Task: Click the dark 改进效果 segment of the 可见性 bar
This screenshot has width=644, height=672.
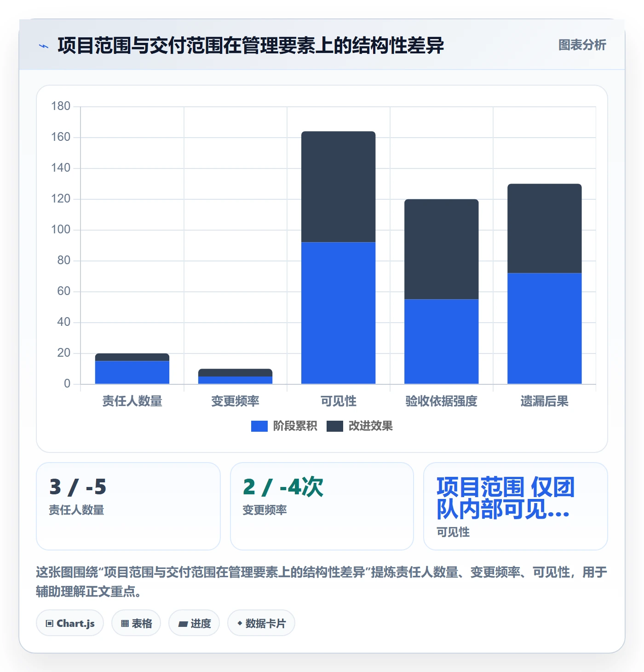Action: coord(338,187)
